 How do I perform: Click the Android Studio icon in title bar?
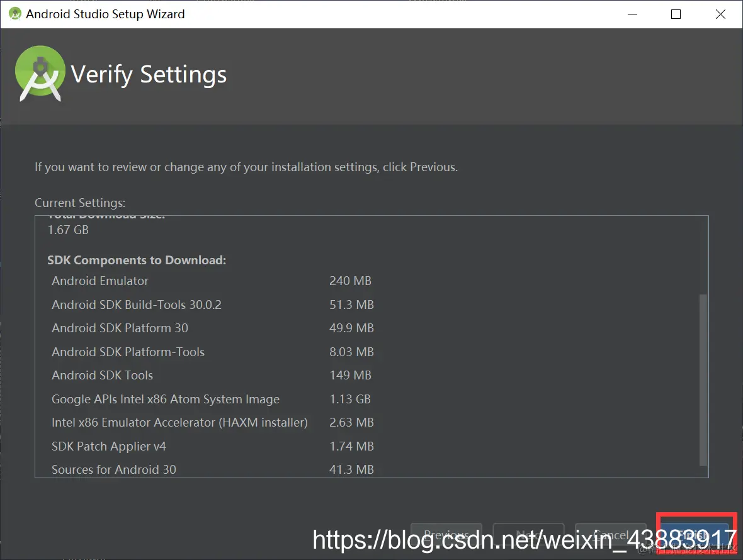[15, 14]
